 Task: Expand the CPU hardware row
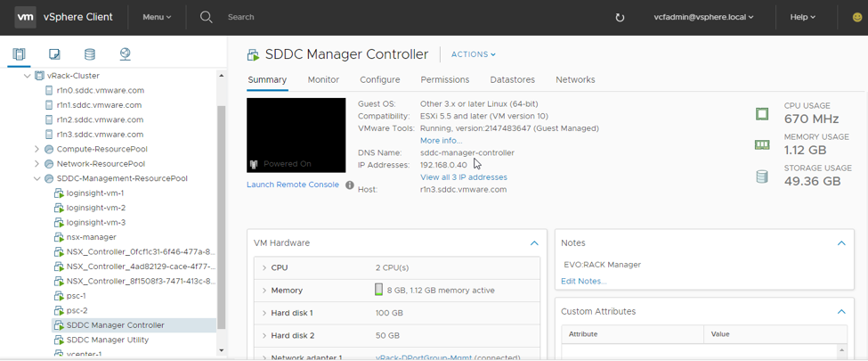click(264, 267)
